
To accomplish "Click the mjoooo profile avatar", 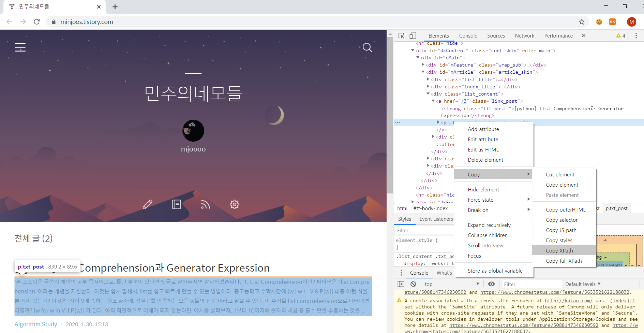I will 193,131.
